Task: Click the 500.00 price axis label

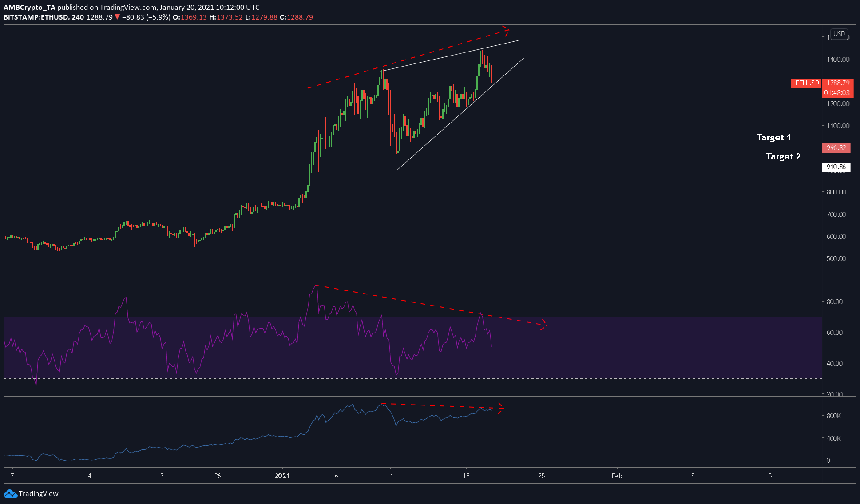Action: 836,258
